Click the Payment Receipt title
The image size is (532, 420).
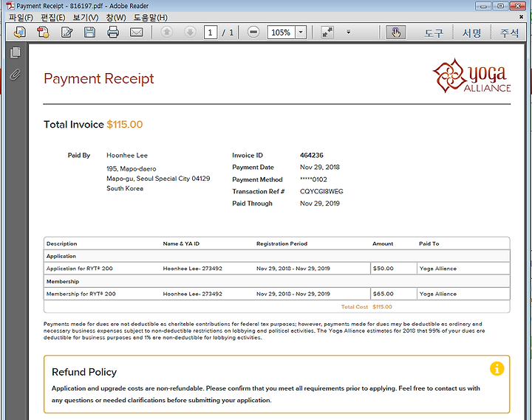99,79
